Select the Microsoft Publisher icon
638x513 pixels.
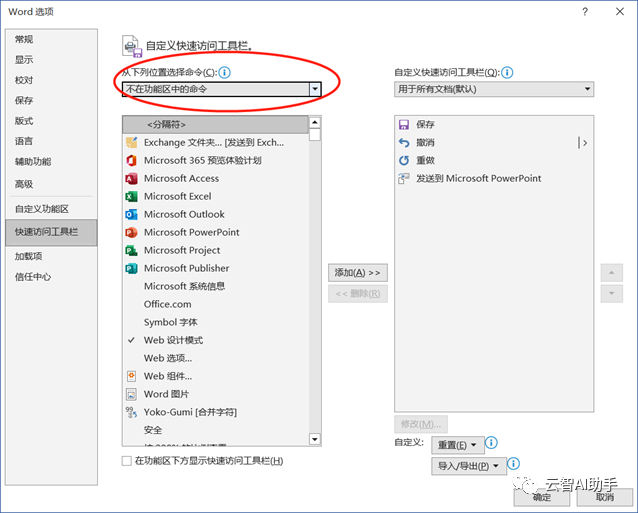(x=131, y=268)
